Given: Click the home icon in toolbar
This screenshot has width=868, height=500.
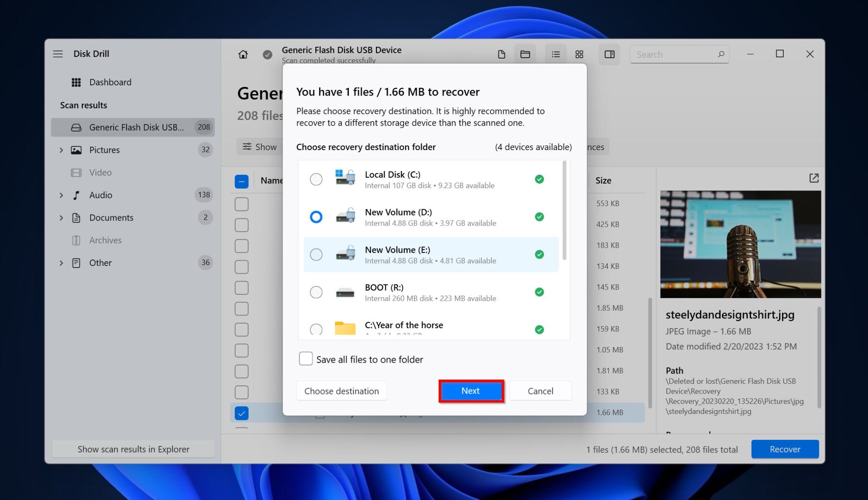Looking at the screenshot, I should click(242, 54).
